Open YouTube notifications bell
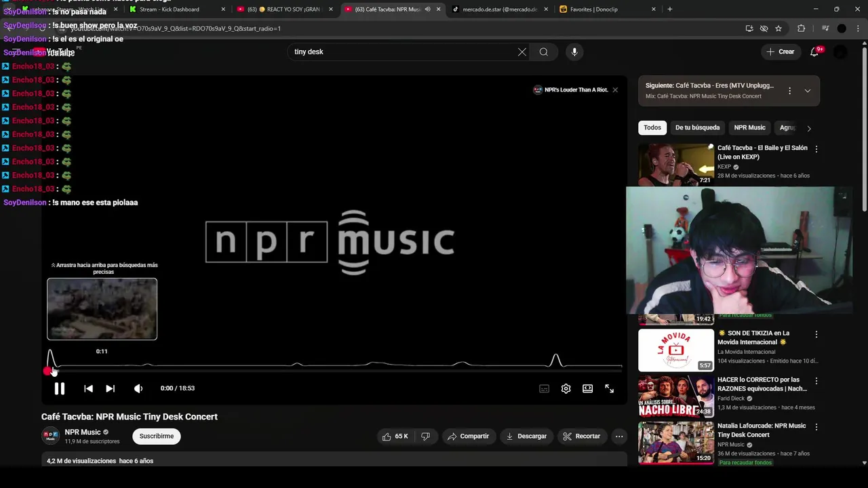This screenshot has height=488, width=868. (x=814, y=52)
